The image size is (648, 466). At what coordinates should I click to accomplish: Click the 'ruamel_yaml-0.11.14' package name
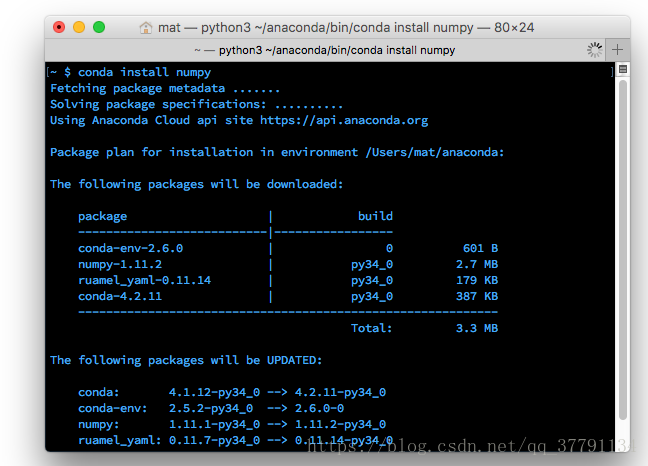(144, 281)
